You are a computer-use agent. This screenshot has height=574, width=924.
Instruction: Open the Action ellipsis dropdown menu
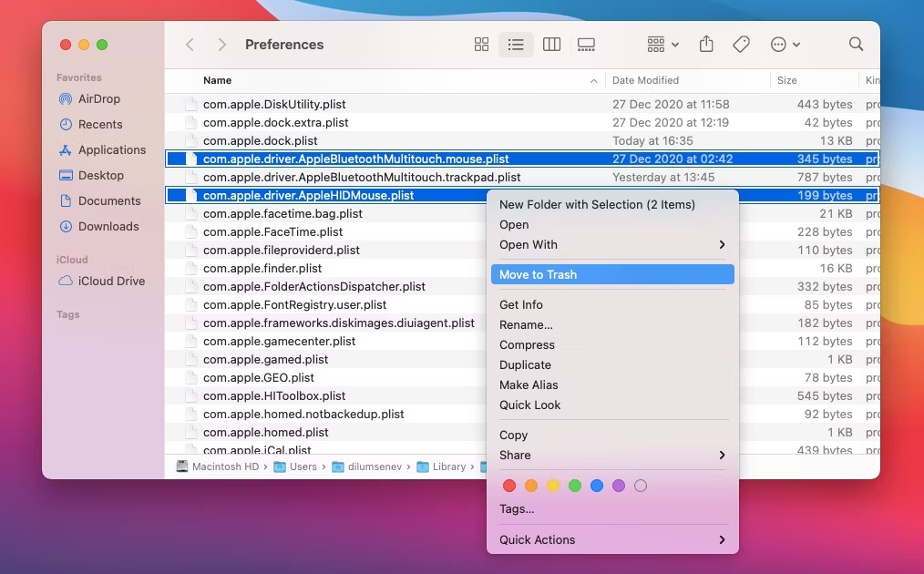pos(785,45)
